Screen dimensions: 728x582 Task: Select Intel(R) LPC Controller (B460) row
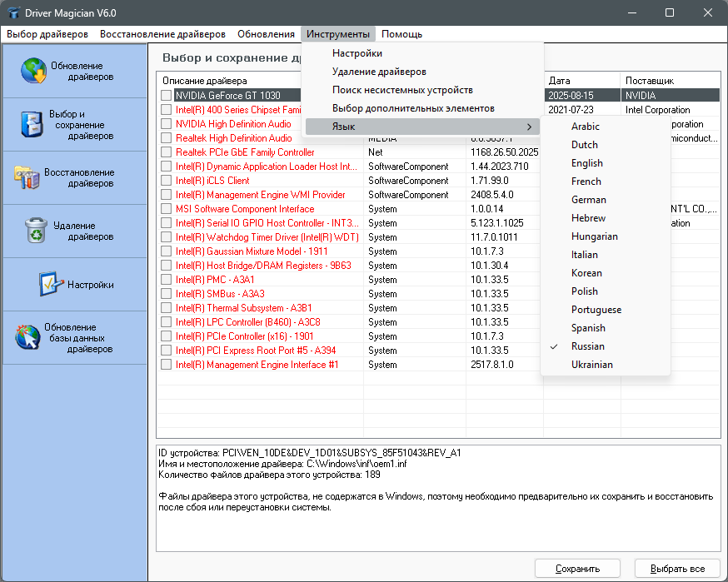248,322
